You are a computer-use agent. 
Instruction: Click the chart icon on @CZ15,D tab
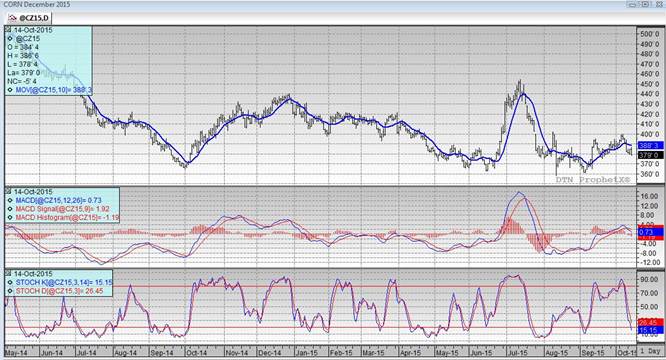coord(12,18)
